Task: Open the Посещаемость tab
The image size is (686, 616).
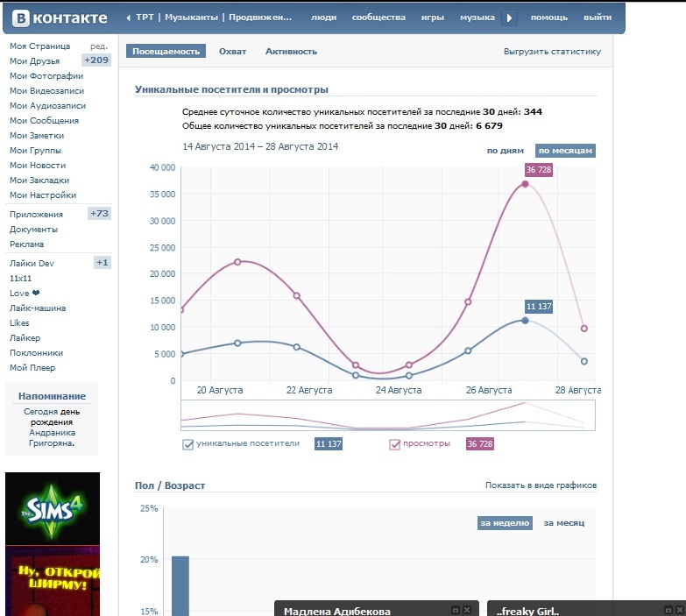Action: 166,51
